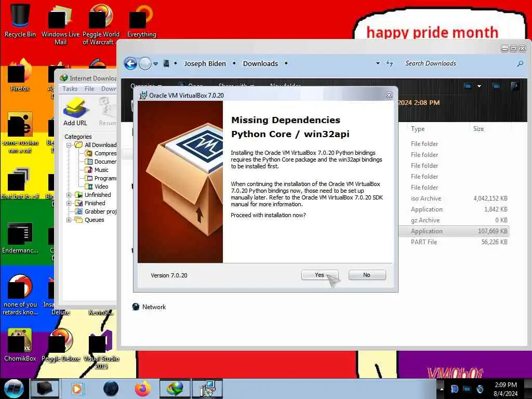Open File menu in Internet Download Manager

[89, 88]
